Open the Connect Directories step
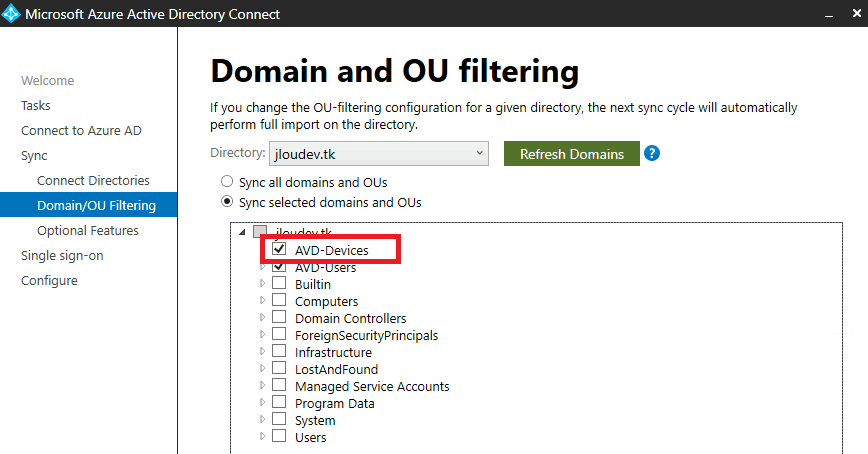 click(x=93, y=180)
